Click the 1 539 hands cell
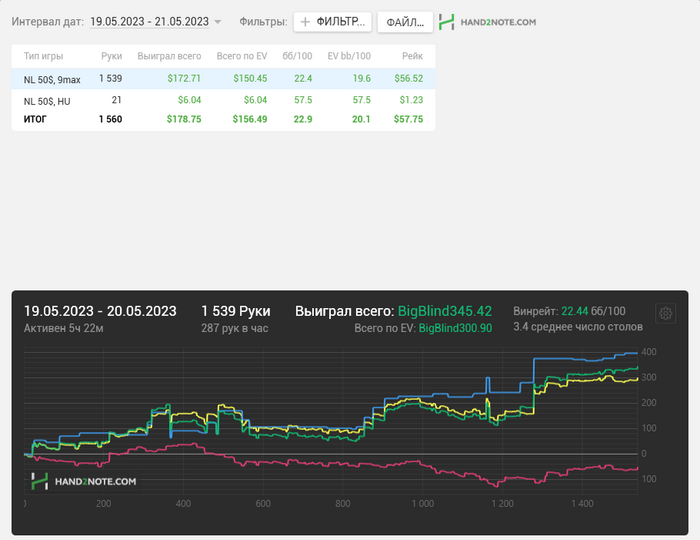 pyautogui.click(x=111, y=79)
